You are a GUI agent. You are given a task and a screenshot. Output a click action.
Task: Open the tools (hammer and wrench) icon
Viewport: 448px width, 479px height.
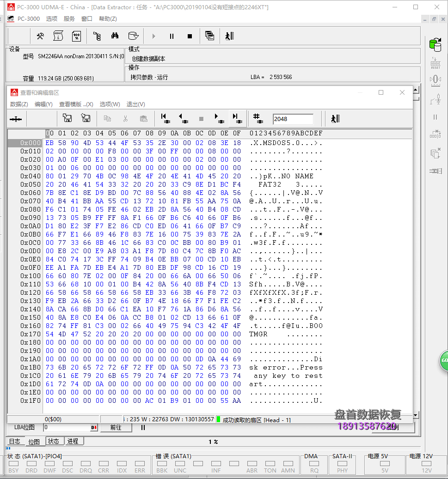[x=40, y=36]
